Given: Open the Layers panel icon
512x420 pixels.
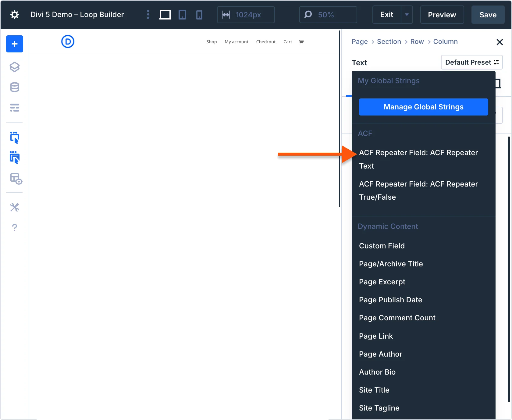Looking at the screenshot, I should [14, 67].
